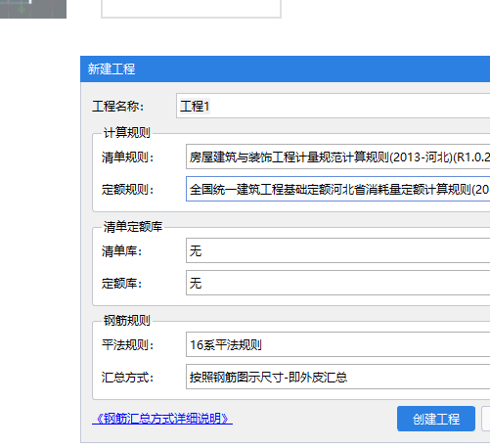This screenshot has width=490, height=448.
Task: Click the 创建工程 button
Action: tap(436, 419)
